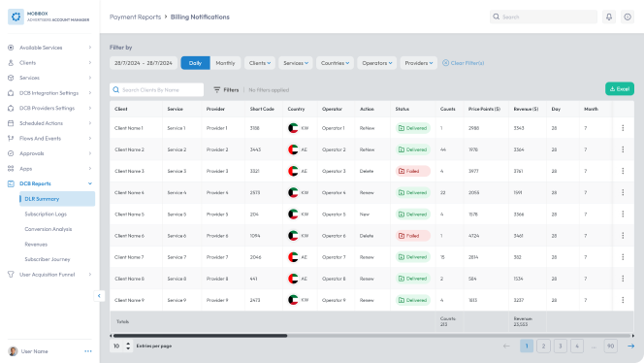
Task: Open row actions menu for Client Name 6
Action: coord(623,236)
